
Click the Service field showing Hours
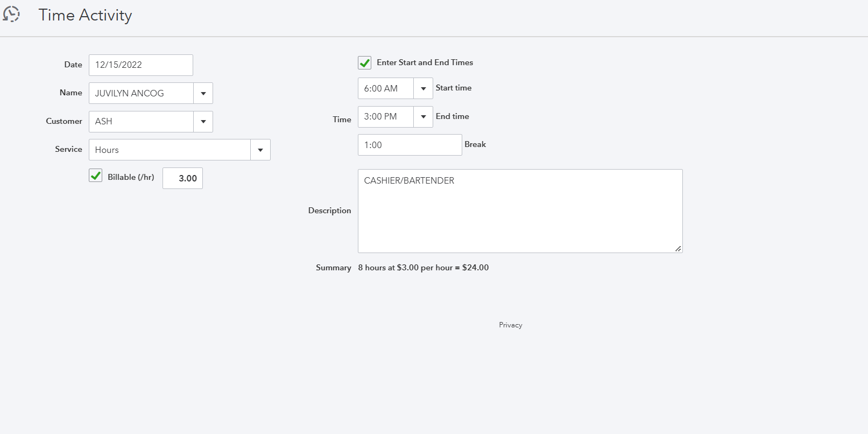170,150
